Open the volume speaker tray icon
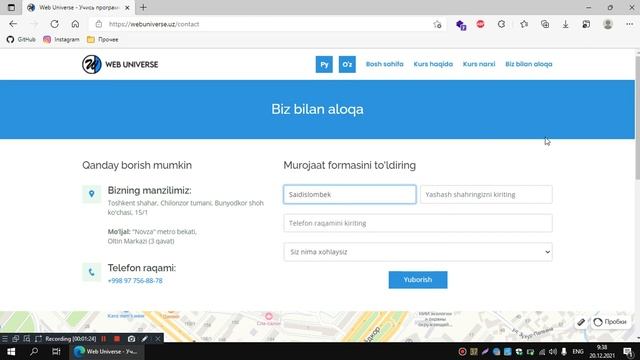Screen dimensions: 640x360 [553, 352]
